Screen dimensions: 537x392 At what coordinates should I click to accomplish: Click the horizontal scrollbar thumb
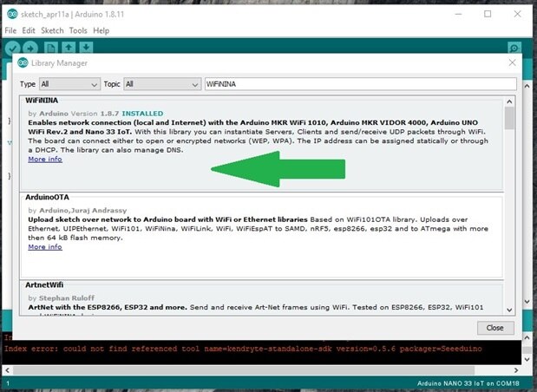point(244,370)
